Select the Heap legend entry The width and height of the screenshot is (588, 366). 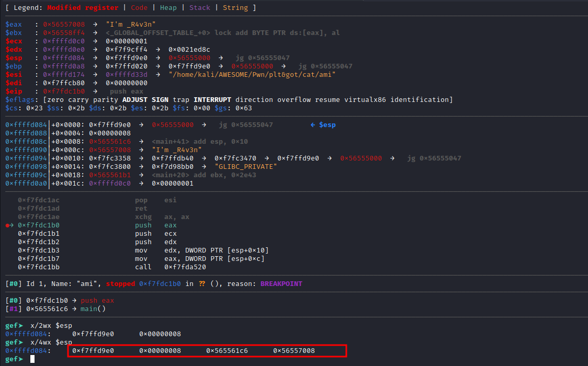(168, 7)
